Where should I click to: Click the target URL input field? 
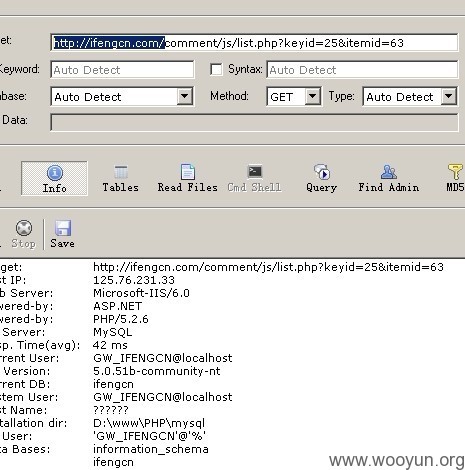254,43
